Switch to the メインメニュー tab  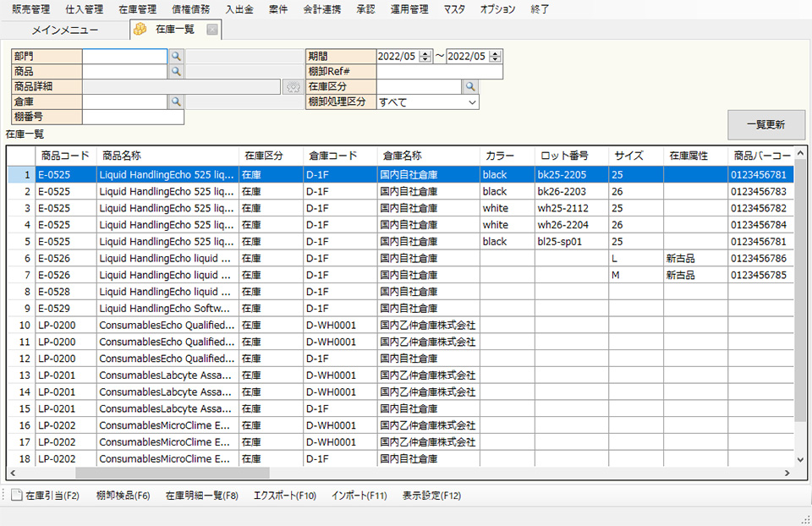pos(64,30)
